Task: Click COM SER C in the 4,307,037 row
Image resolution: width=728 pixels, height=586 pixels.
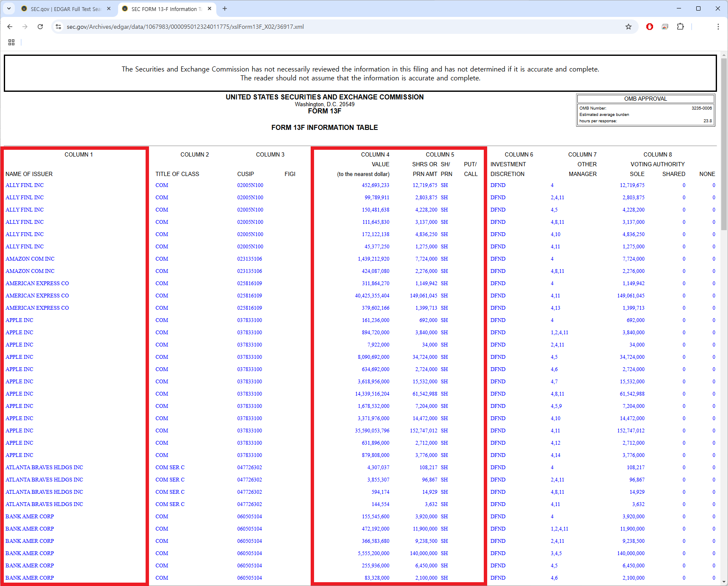Action: pyautogui.click(x=170, y=468)
